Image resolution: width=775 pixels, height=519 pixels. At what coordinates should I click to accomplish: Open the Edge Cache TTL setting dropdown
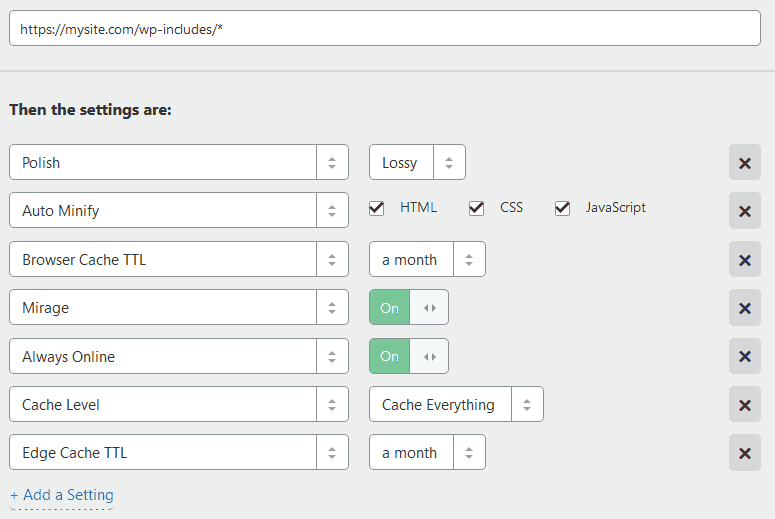179,452
